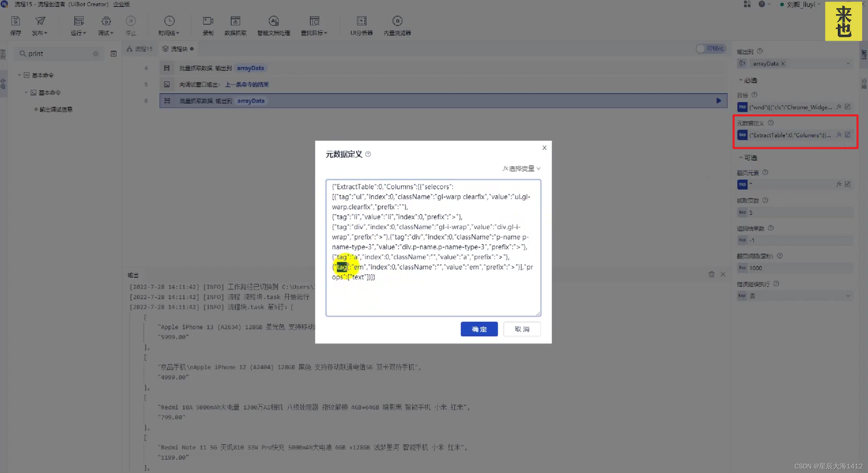The width and height of the screenshot is (868, 473).
Task: Click the edit icon beside 元数据定义
Action: click(848, 135)
